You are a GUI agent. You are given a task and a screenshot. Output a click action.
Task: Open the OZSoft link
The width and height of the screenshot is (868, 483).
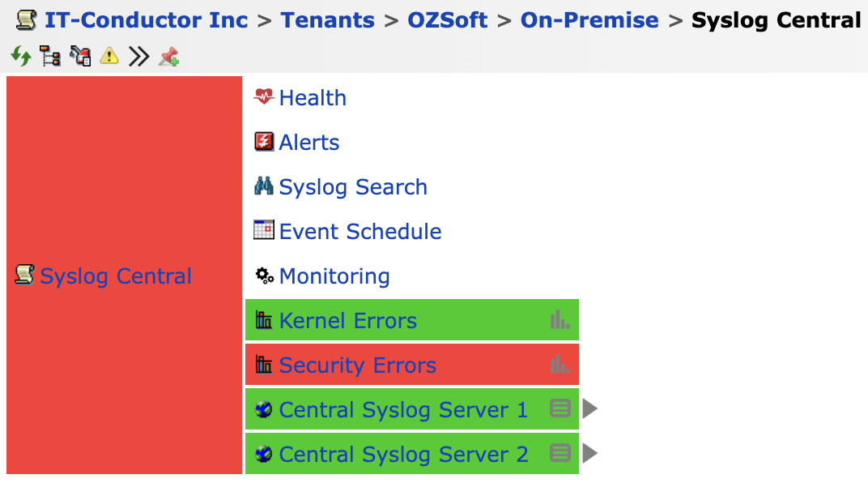point(447,19)
